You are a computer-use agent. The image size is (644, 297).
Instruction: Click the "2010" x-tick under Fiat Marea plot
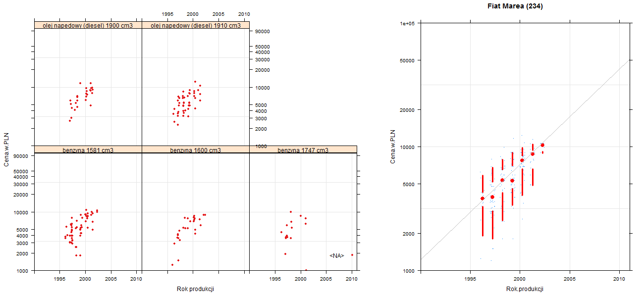pyautogui.click(x=620, y=280)
